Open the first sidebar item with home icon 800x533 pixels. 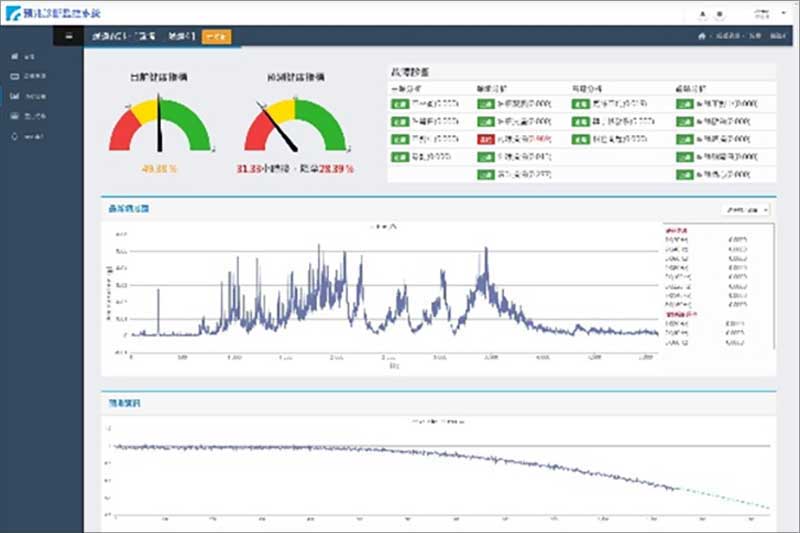click(x=22, y=57)
